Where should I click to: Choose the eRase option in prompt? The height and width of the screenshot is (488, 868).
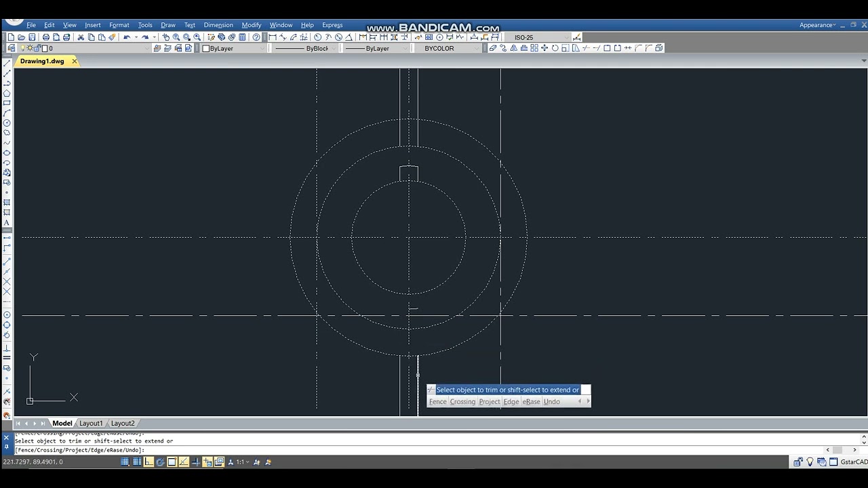point(532,402)
